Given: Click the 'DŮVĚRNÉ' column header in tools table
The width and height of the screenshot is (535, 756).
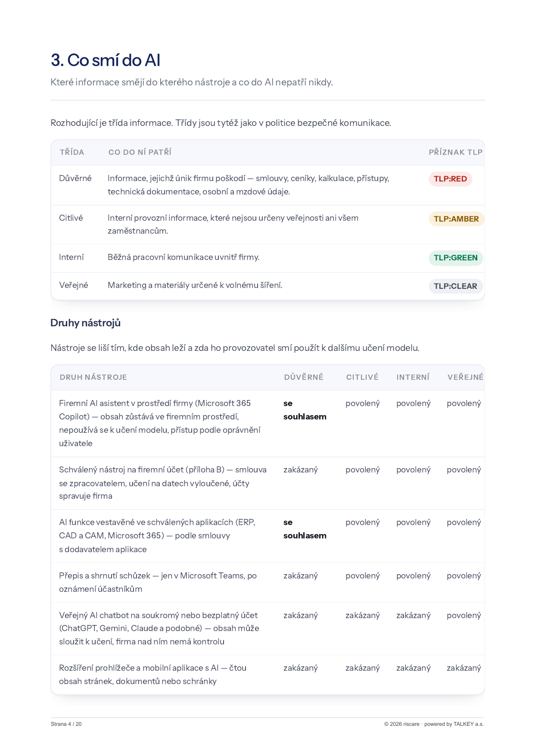Looking at the screenshot, I should [304, 377].
